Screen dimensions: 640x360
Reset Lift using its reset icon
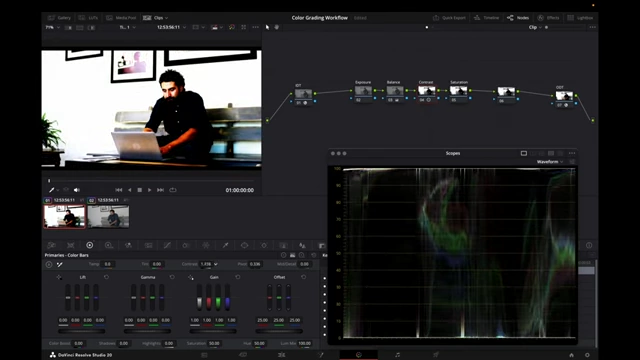tap(107, 277)
